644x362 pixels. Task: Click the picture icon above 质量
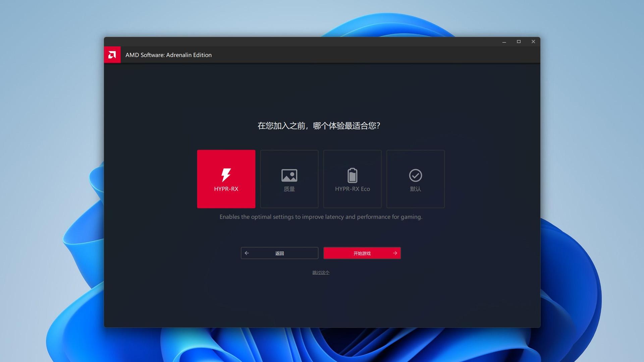[289, 175]
